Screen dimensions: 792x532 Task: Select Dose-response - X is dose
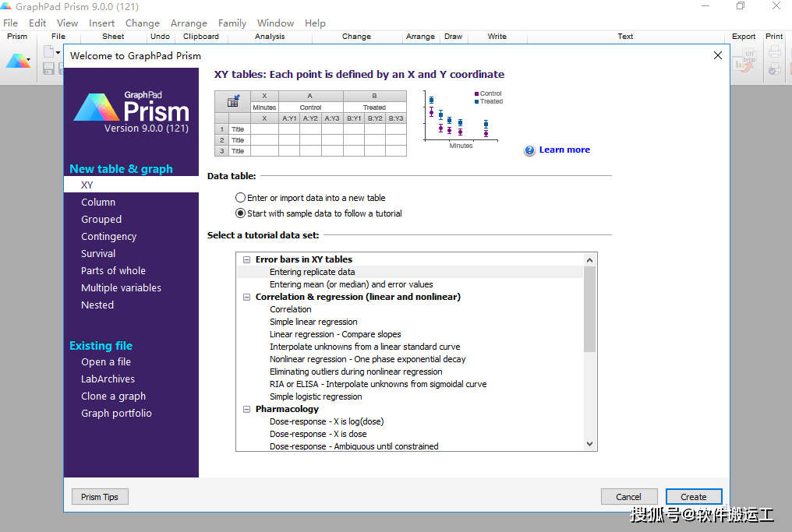click(318, 434)
